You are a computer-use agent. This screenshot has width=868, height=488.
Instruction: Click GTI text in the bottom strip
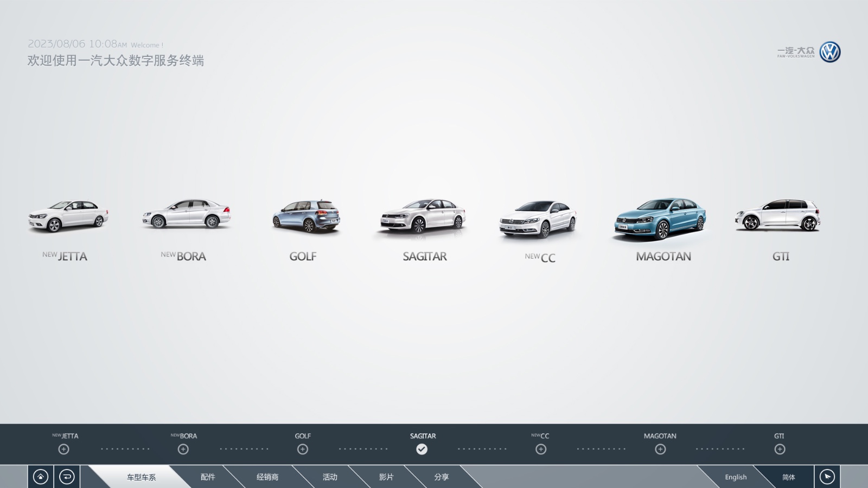click(x=779, y=435)
